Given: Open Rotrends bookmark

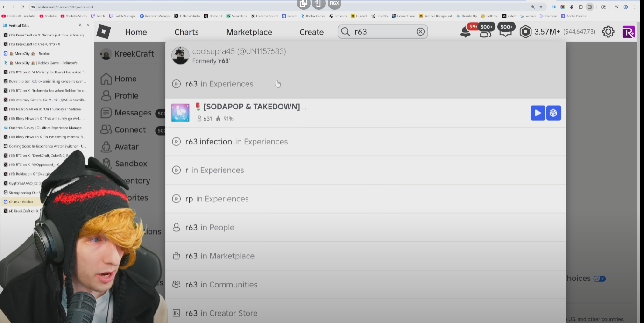Looking at the screenshot, I should 338,16.
